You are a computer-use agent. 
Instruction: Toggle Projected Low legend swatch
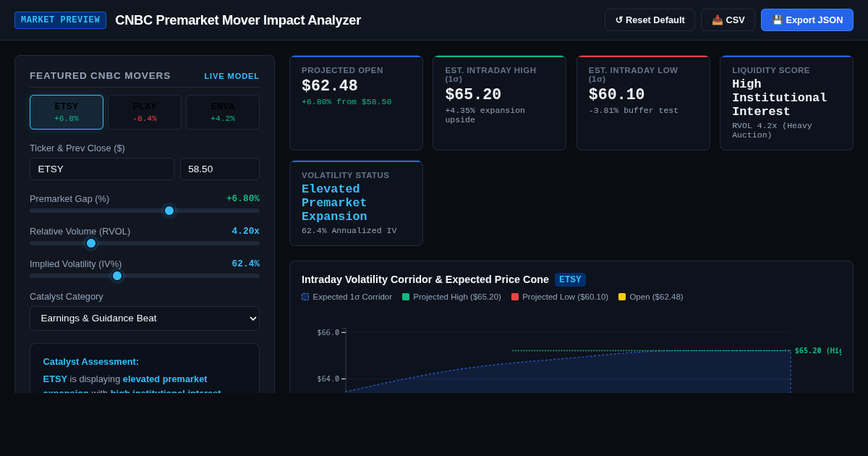pos(515,297)
